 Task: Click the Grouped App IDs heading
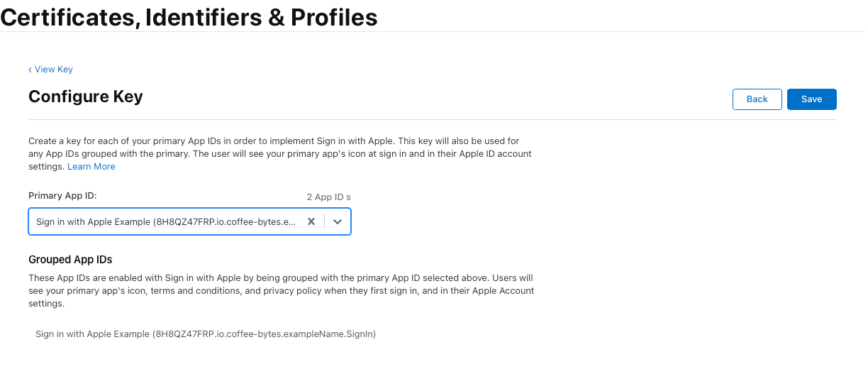(70, 260)
